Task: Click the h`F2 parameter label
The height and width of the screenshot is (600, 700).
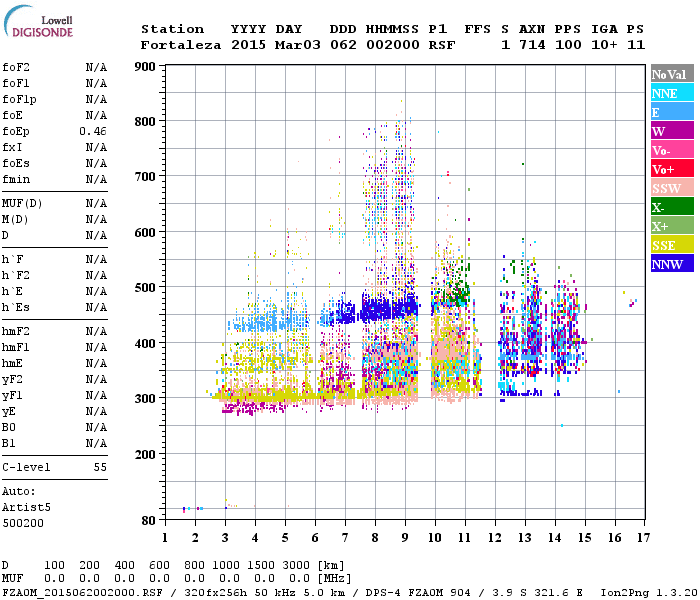Action: (x=16, y=275)
